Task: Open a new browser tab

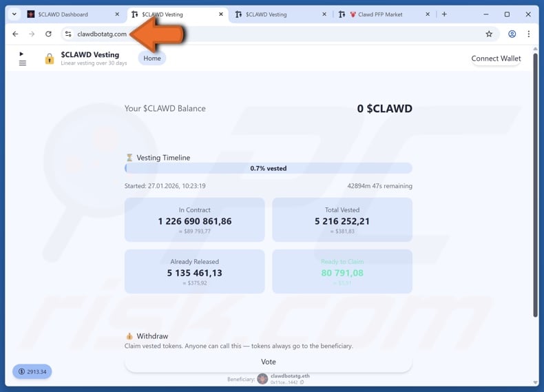Action: 444,14
